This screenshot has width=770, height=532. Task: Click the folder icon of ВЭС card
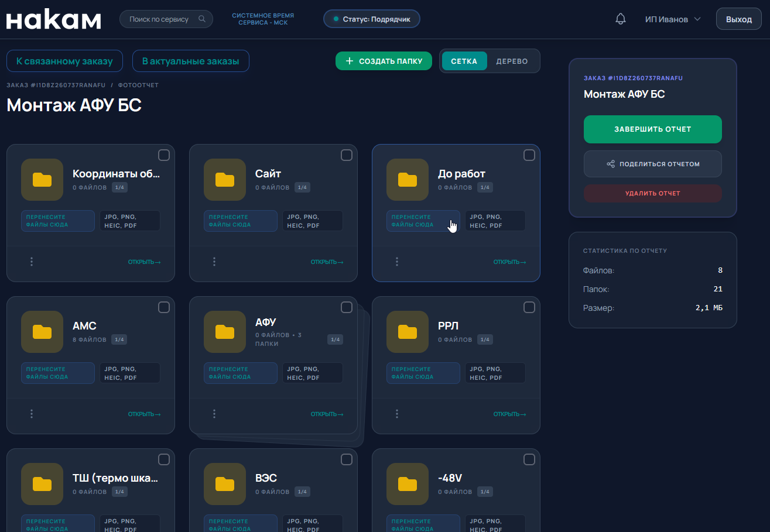click(225, 484)
